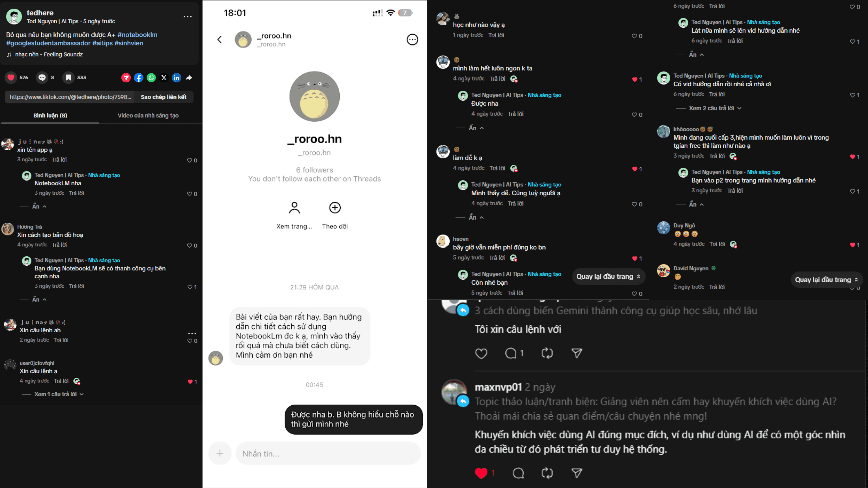Screen dimensions: 868x488
Task: Select the 'Bình luận (8)' tab
Action: coord(50,116)
